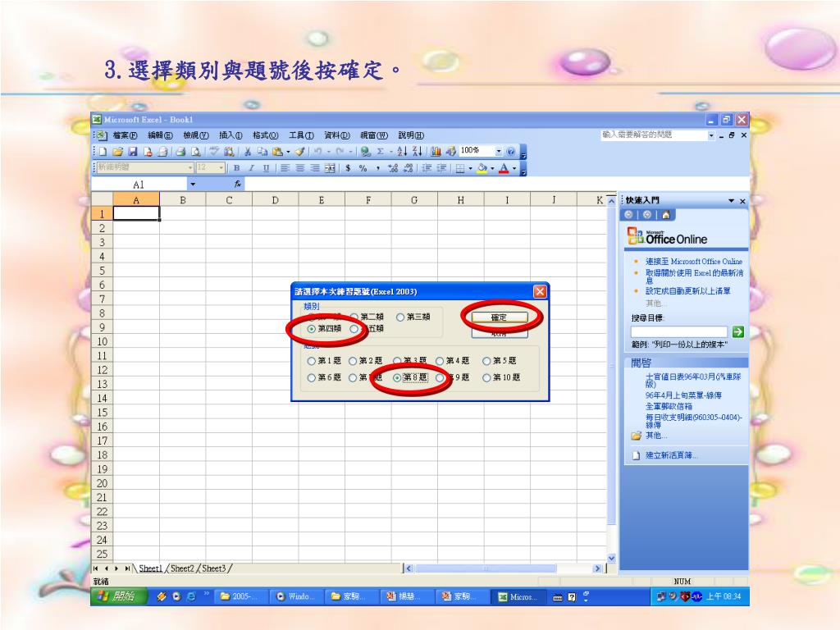
Task: Activate the Format Painter brush
Action: tap(300, 152)
